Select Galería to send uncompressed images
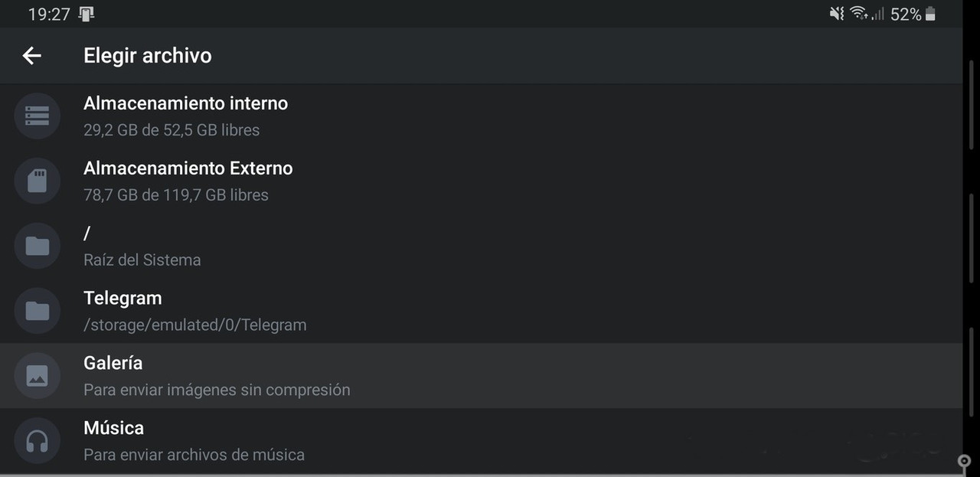980x477 pixels. [481, 376]
